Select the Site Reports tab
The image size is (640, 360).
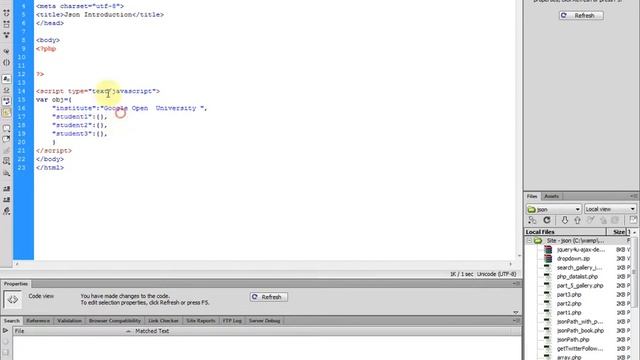(x=201, y=321)
